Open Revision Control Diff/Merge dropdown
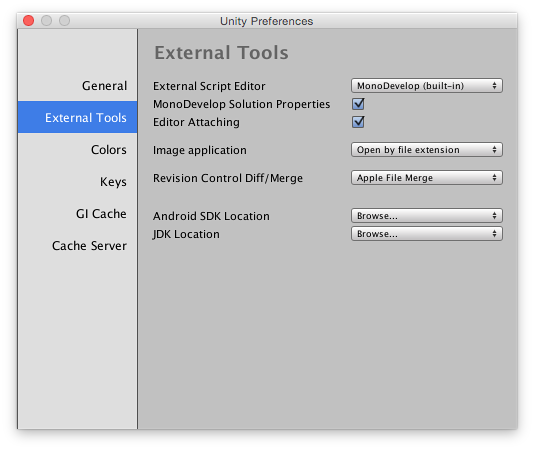 tap(427, 178)
